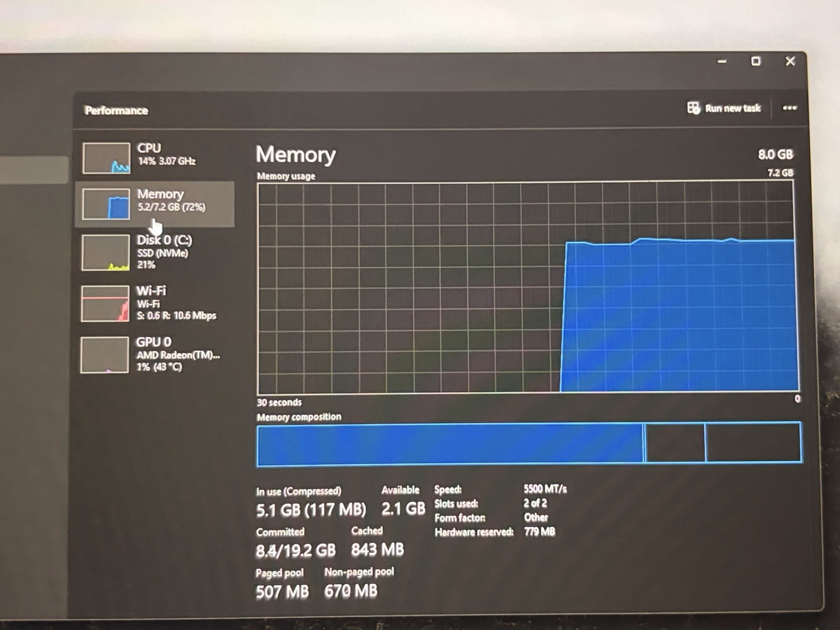Click the Performance page heading
This screenshot has height=630, width=840.
click(x=116, y=110)
